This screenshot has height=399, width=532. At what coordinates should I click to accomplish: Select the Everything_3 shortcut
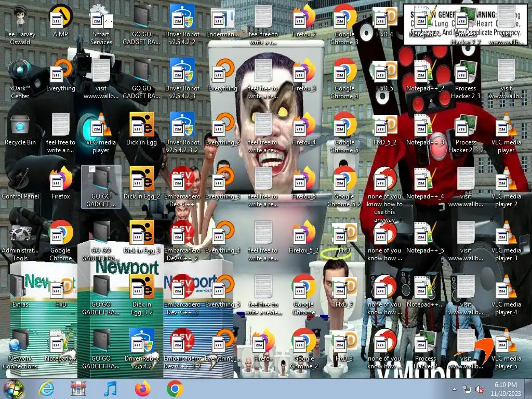coord(222,183)
